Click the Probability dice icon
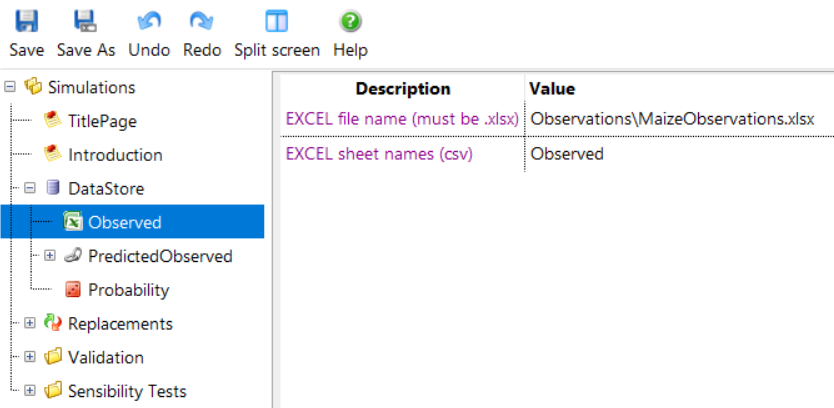This screenshot has height=408, width=834. 73,289
